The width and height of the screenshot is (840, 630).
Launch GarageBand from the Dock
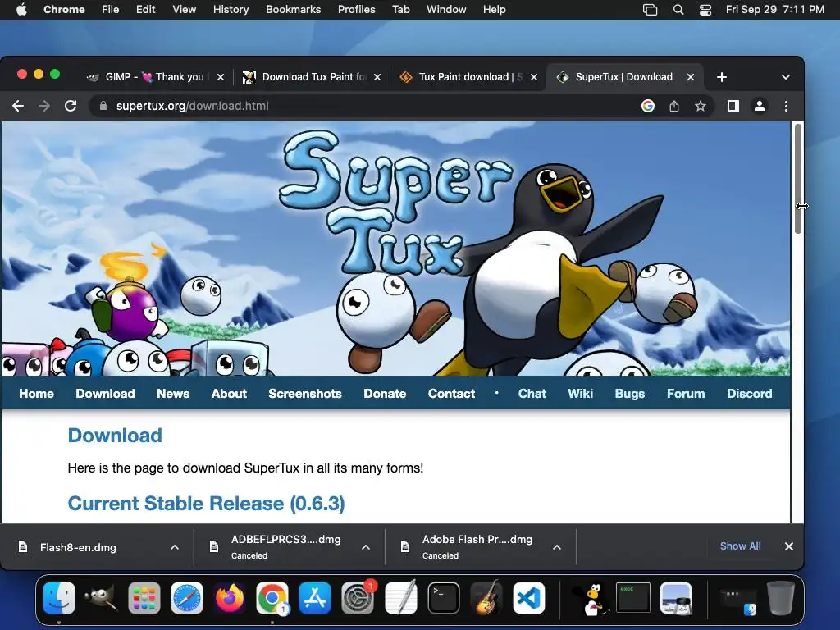click(x=486, y=598)
